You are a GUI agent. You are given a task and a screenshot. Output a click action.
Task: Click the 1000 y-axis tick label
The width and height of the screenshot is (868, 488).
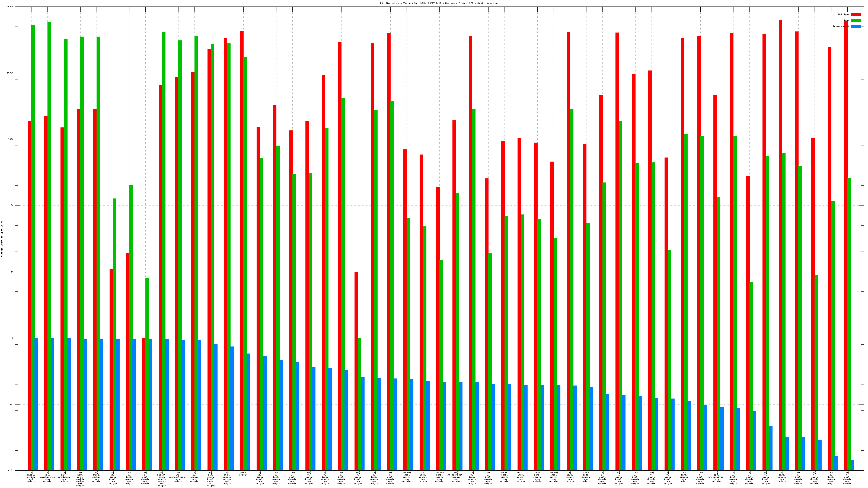pyautogui.click(x=11, y=139)
